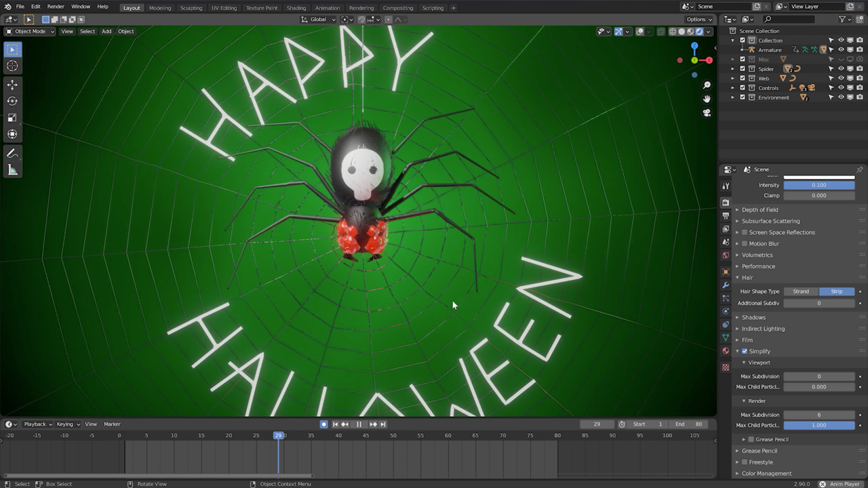
Task: Open the Tool properties tab
Action: tap(726, 186)
